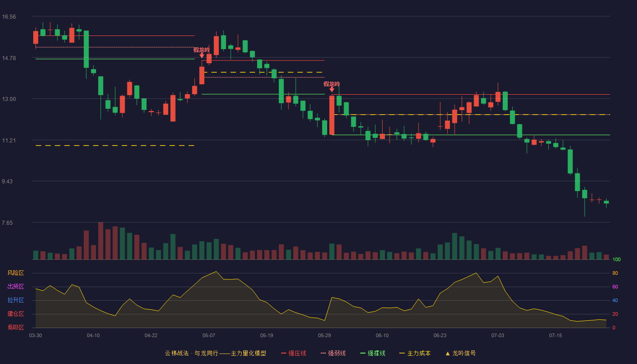
Task: Click the 03-30 date label
Action: tap(35, 335)
